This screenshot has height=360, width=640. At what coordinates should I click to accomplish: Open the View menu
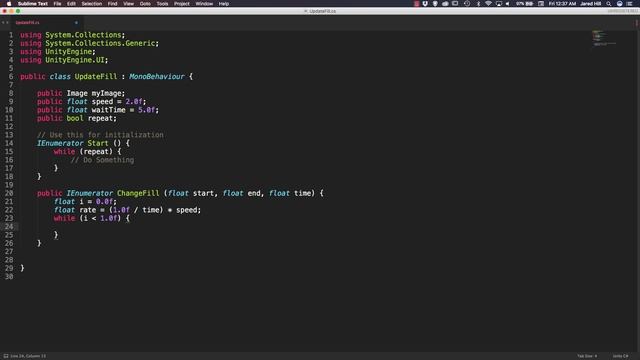pos(129,4)
